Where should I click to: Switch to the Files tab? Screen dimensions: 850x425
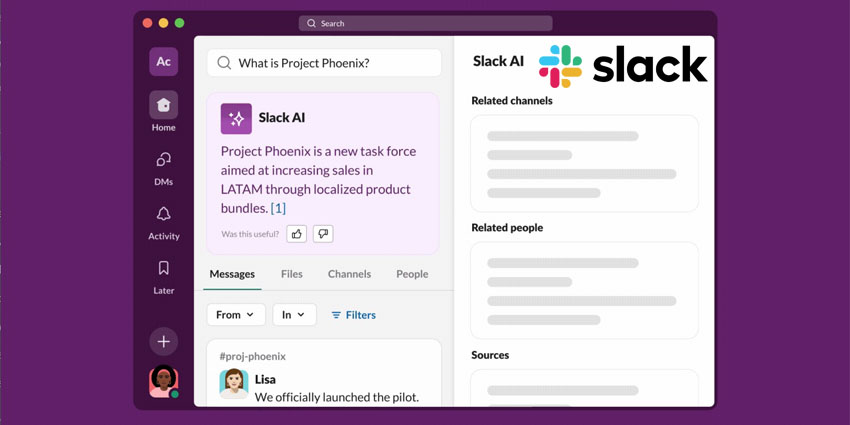click(x=292, y=274)
